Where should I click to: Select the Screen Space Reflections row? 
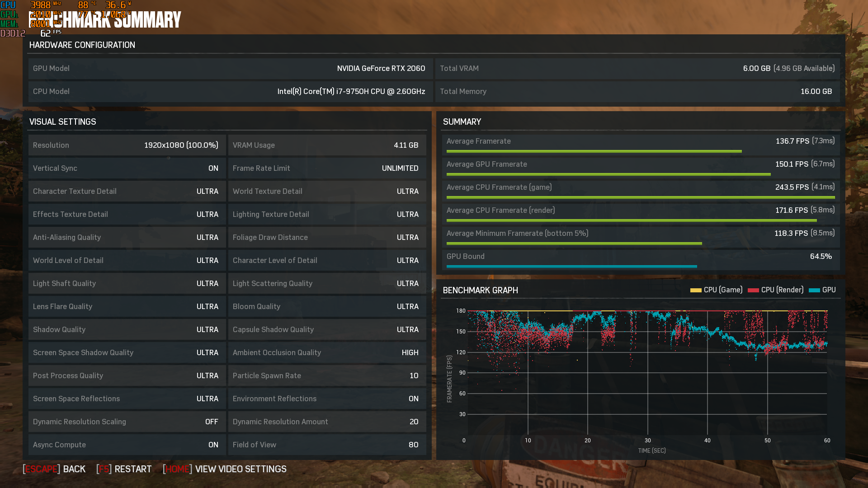tap(127, 399)
